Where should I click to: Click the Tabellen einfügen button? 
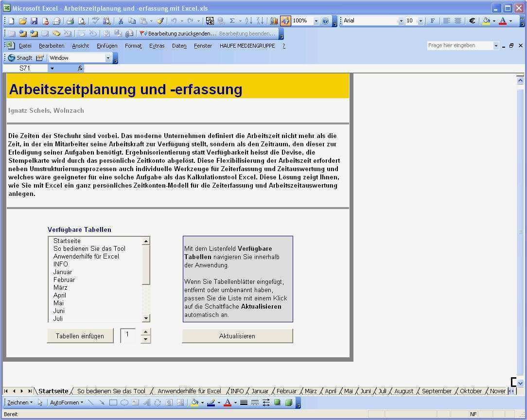(80, 336)
